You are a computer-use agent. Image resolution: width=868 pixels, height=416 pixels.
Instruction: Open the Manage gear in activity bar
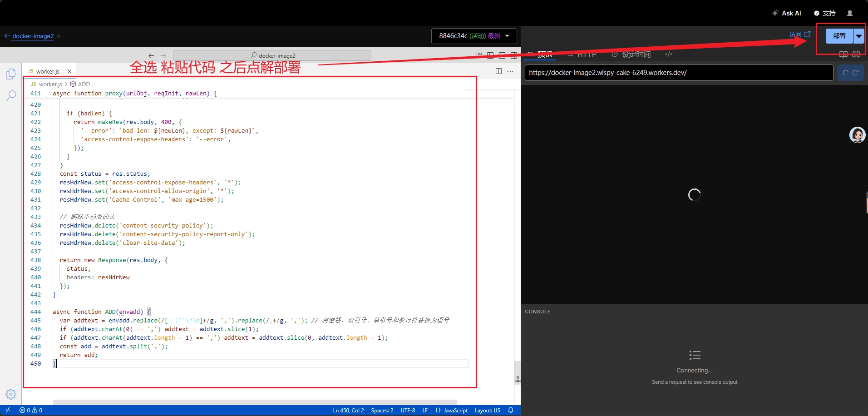pos(11,394)
